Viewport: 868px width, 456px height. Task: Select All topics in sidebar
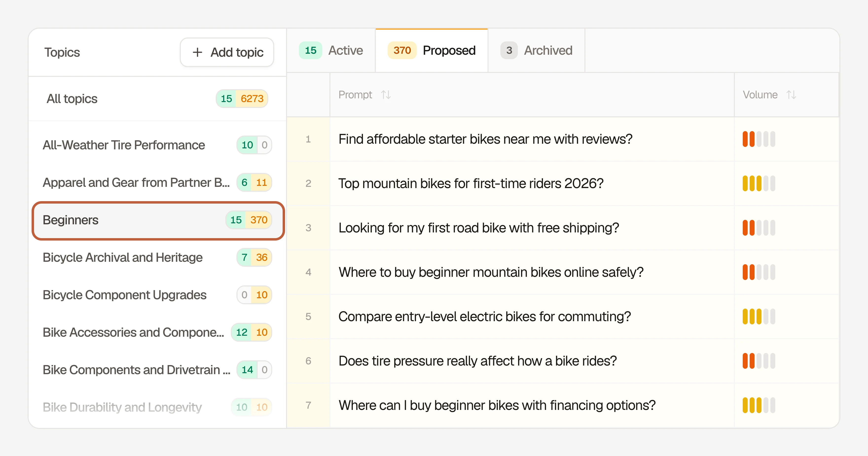tap(157, 99)
